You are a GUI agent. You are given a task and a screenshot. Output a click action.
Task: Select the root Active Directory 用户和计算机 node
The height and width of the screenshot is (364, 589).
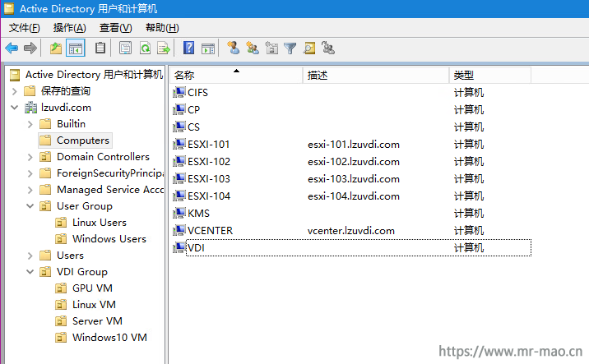94,75
